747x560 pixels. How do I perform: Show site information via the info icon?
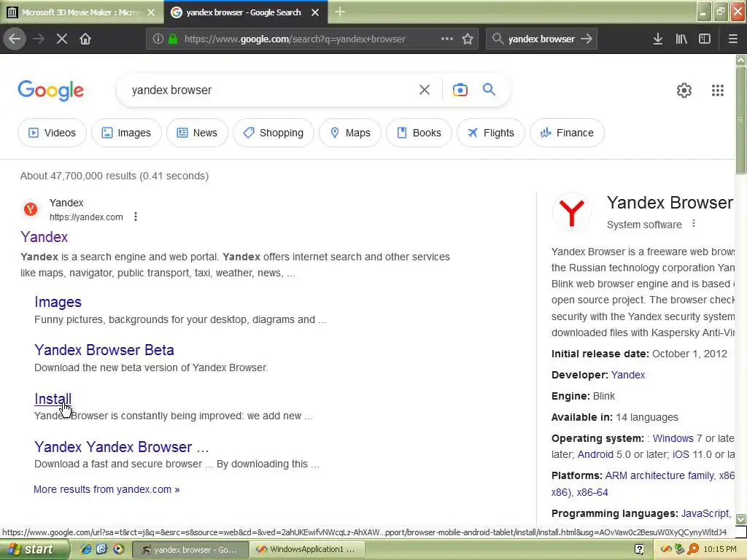(x=158, y=39)
